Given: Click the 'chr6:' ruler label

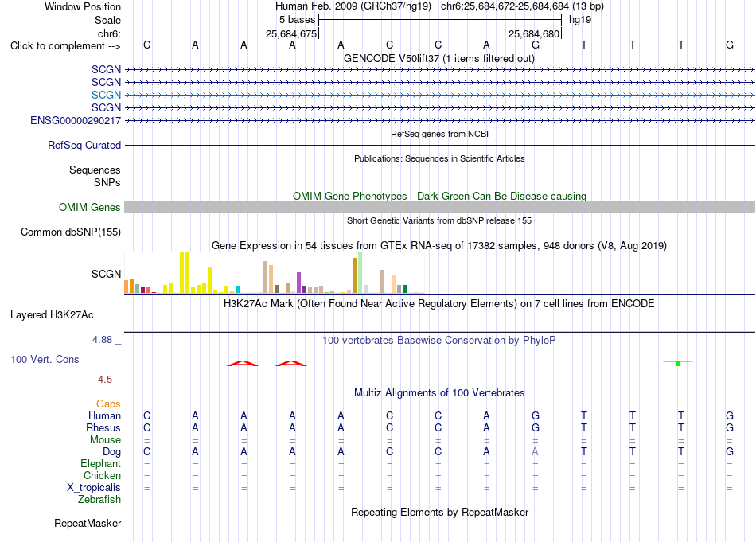Looking at the screenshot, I should pyautogui.click(x=109, y=33).
